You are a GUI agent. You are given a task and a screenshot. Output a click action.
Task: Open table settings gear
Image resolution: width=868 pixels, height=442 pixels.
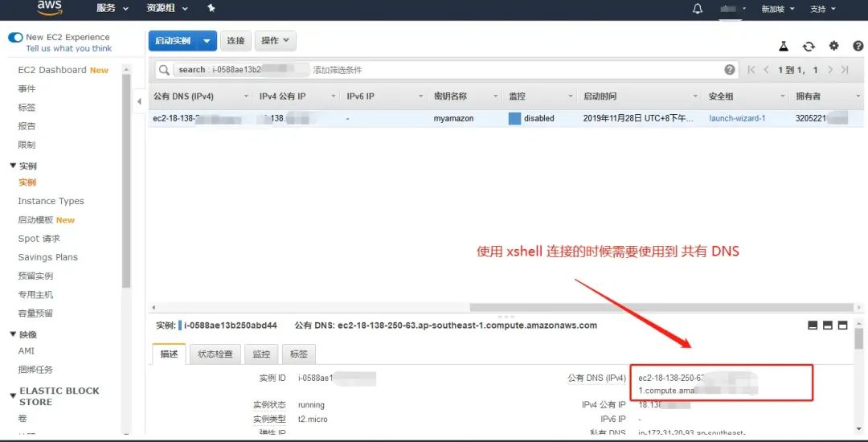pos(833,46)
